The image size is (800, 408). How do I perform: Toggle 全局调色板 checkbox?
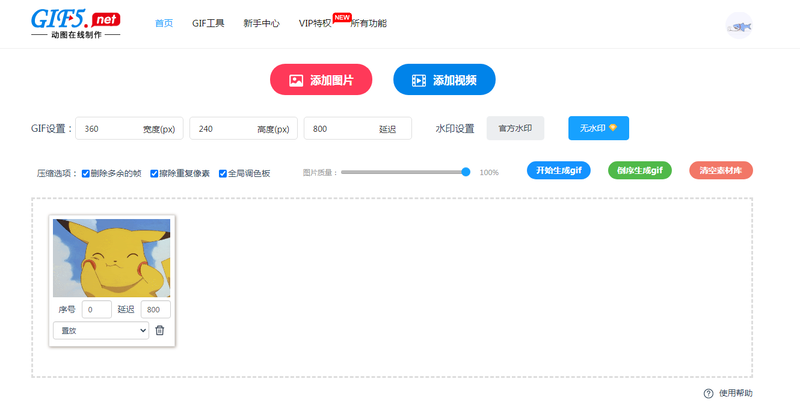(222, 173)
